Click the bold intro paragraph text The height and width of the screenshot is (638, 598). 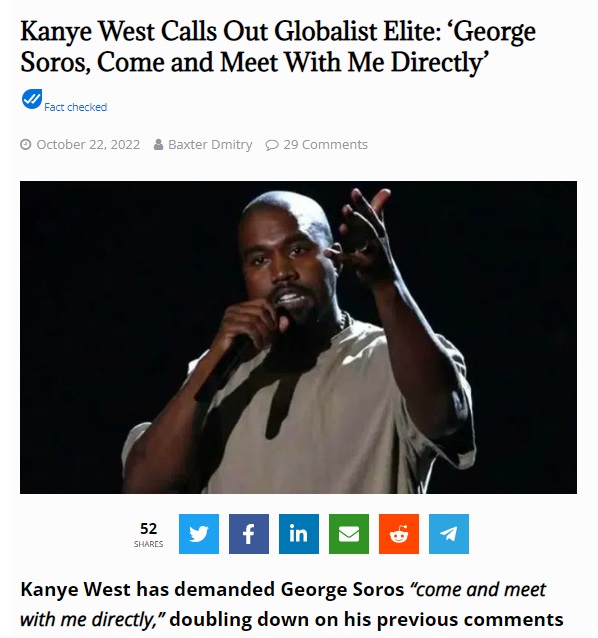[292, 604]
